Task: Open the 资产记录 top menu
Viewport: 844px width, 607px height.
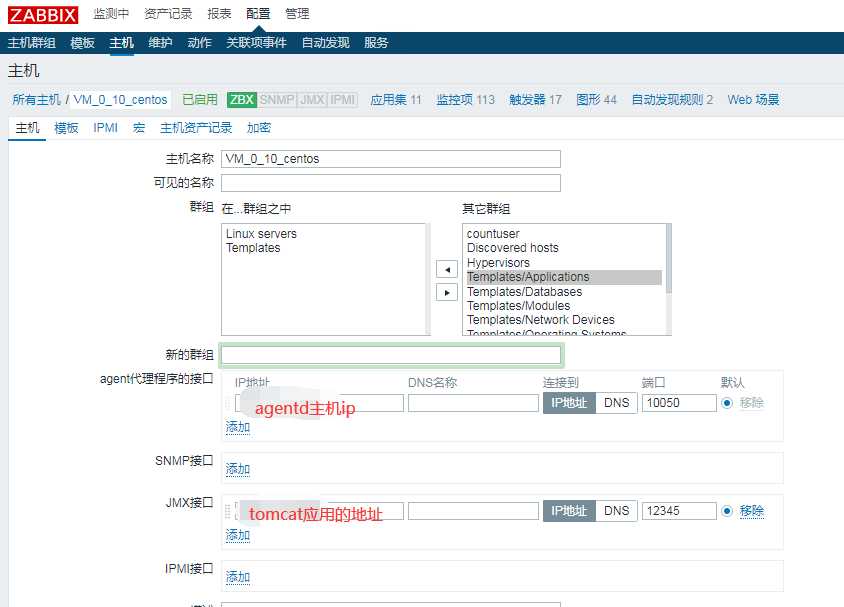Action: click(x=168, y=14)
